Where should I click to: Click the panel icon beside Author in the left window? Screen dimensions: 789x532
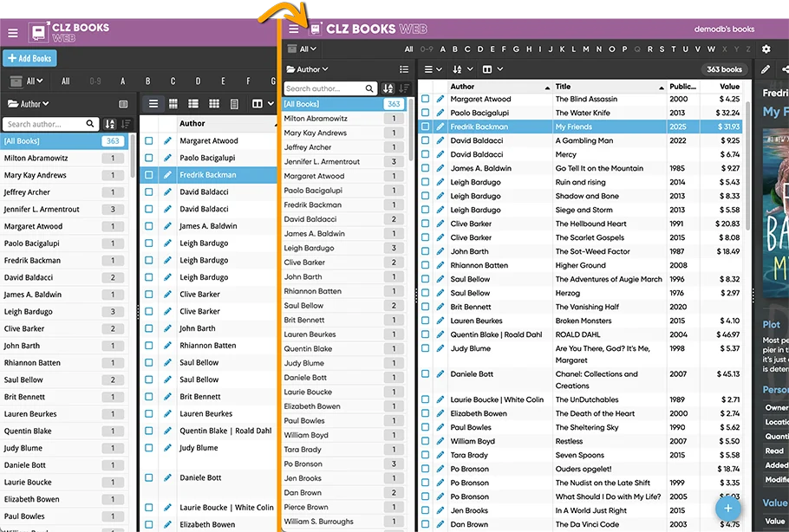click(x=123, y=104)
